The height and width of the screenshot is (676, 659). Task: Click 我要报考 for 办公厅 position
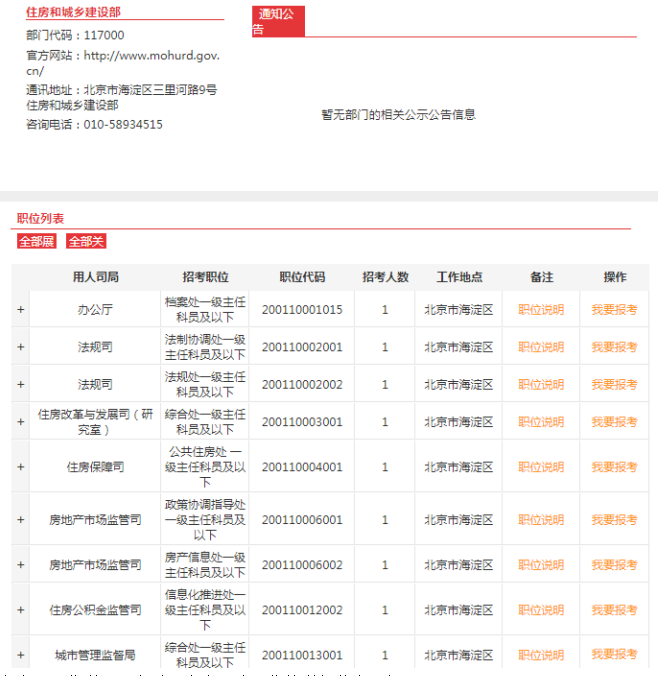614,310
